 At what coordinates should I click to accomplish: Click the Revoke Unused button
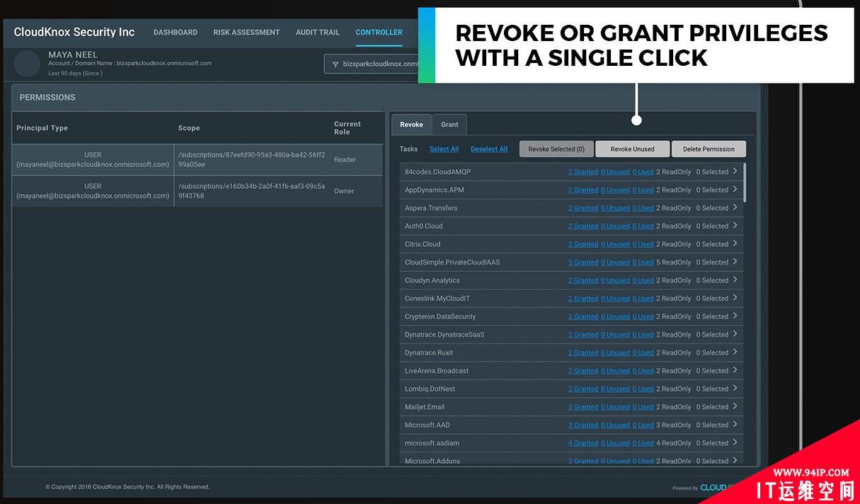(x=633, y=149)
